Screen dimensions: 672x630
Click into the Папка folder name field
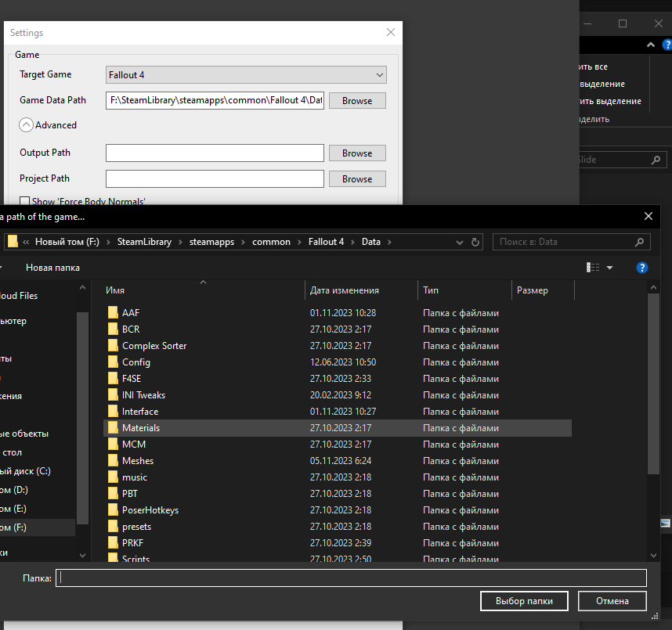click(x=351, y=578)
